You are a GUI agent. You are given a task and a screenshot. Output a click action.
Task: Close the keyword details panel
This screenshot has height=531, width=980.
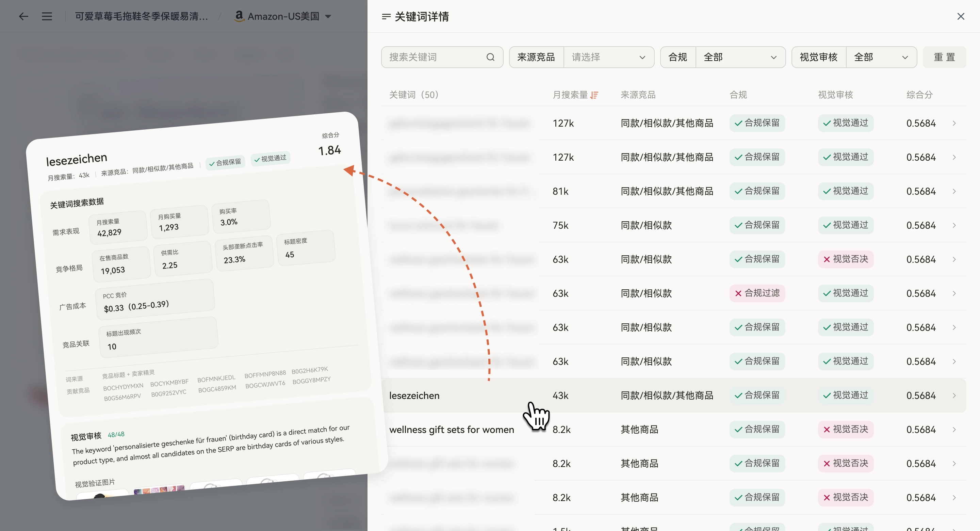coord(961,16)
